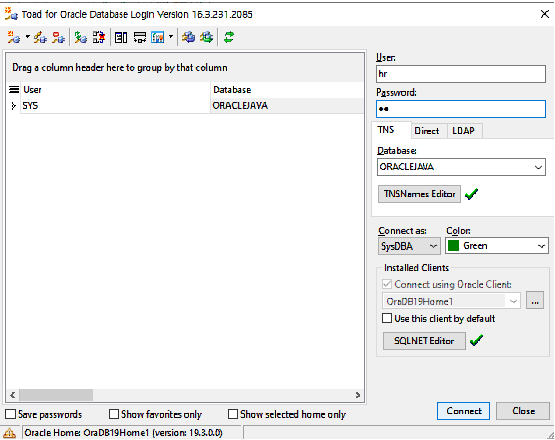This screenshot has width=555, height=440.
Task: Click the blue grid view toolbar icon
Action: (x=158, y=37)
